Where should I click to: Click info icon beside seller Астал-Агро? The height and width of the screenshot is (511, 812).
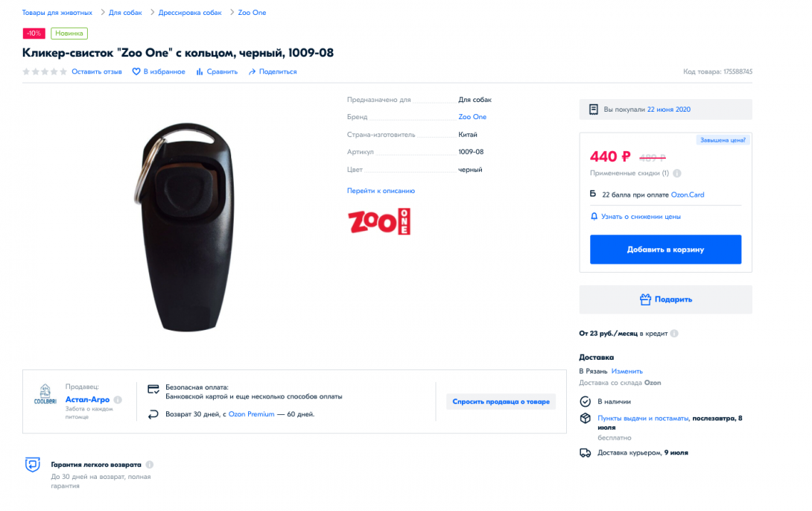pyautogui.click(x=118, y=400)
